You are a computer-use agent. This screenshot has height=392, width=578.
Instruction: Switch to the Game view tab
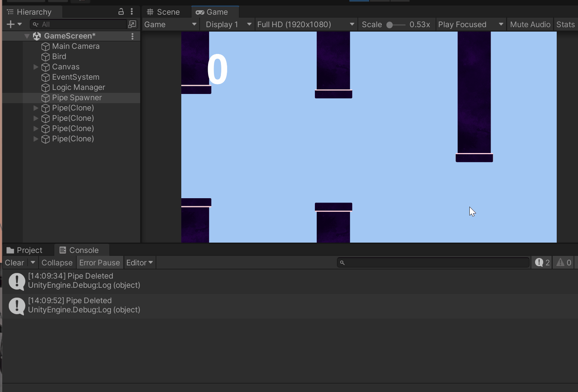coord(215,12)
